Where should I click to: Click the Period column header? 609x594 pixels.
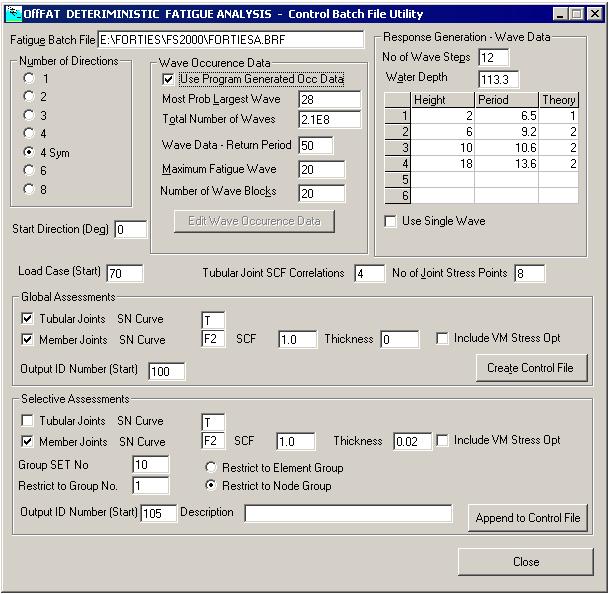(x=507, y=100)
